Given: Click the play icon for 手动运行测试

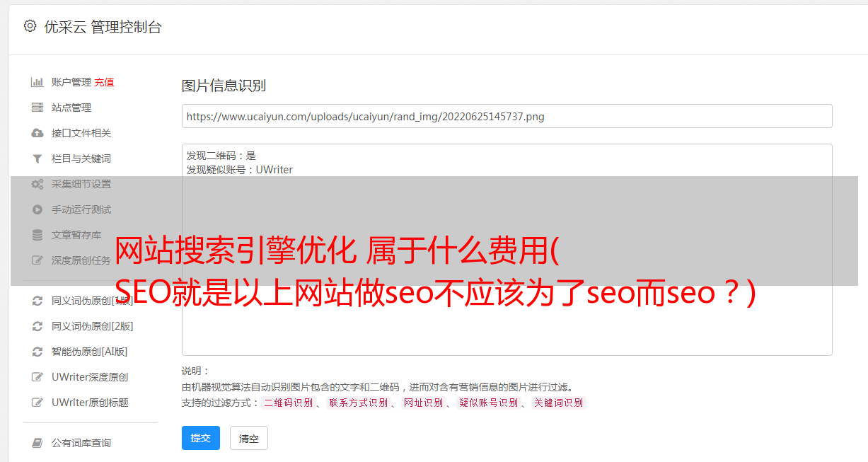Looking at the screenshot, I should coord(37,209).
